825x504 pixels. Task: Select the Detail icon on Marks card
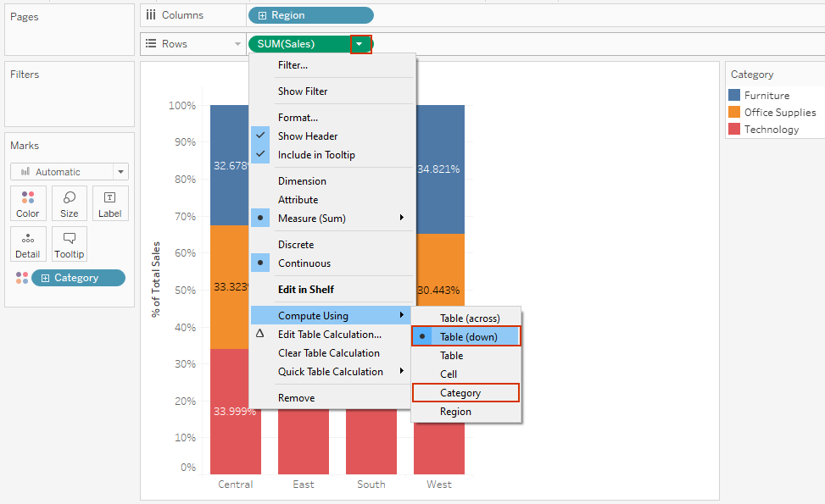(28, 244)
